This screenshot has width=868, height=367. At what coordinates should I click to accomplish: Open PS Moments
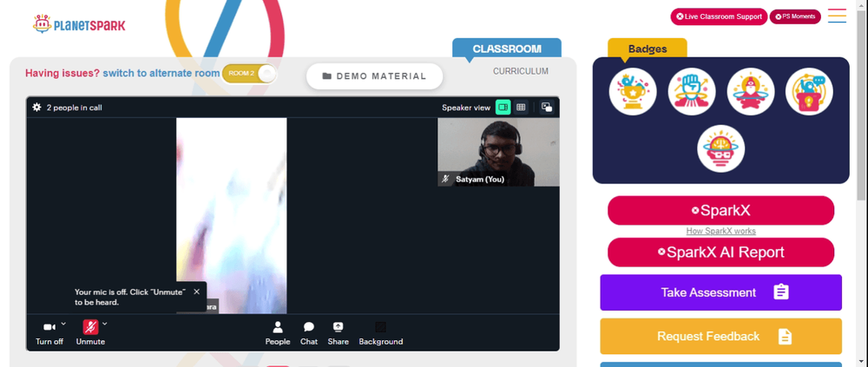coord(795,16)
